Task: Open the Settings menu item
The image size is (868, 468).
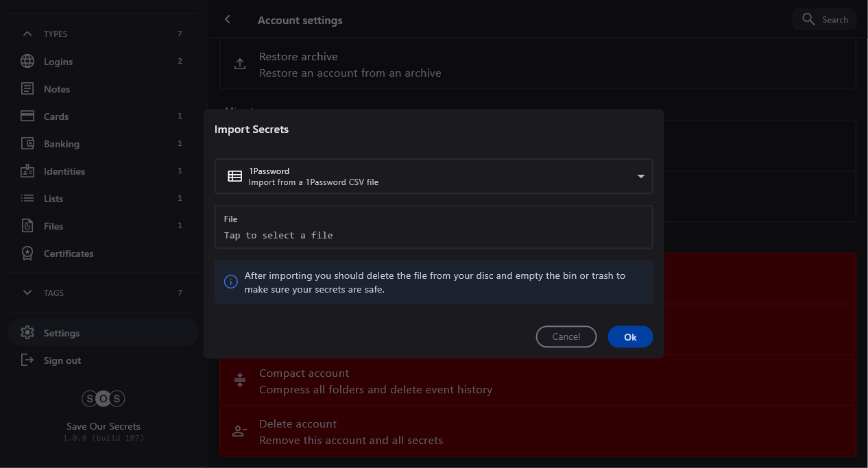Action: [x=62, y=333]
